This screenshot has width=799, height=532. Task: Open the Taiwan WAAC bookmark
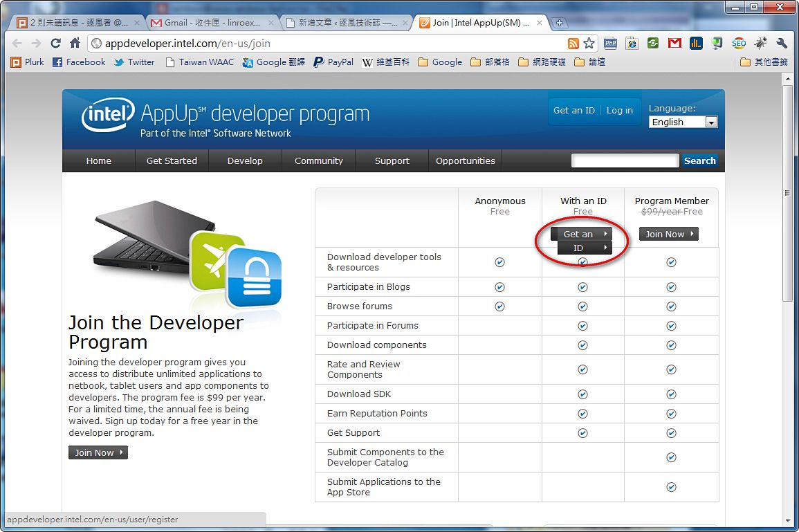coord(200,62)
